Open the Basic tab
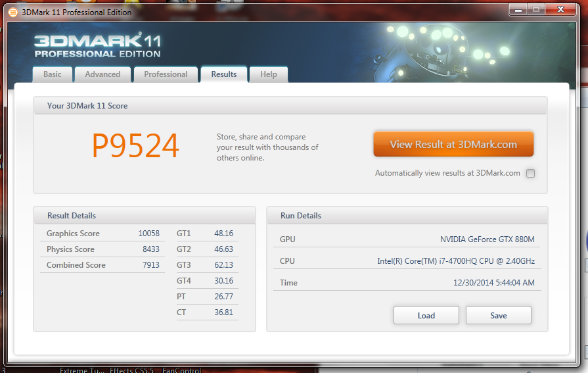The image size is (588, 373). click(x=52, y=74)
